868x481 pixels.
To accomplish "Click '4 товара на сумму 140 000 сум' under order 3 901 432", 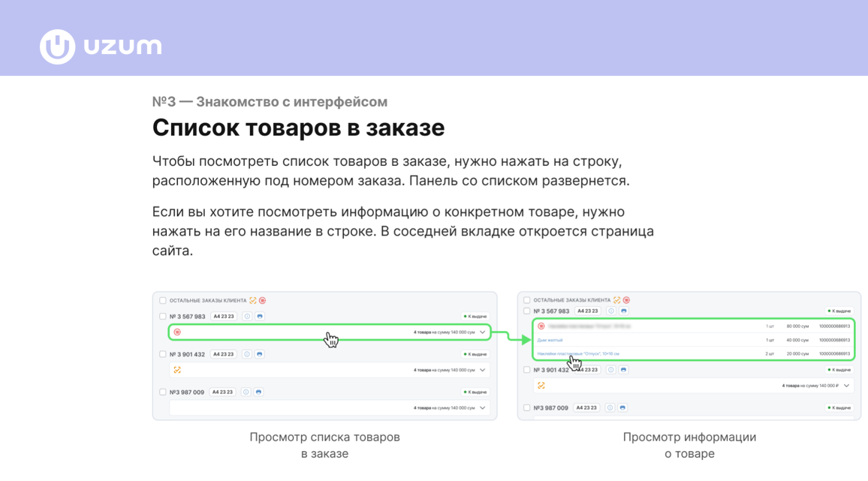I will (x=444, y=370).
